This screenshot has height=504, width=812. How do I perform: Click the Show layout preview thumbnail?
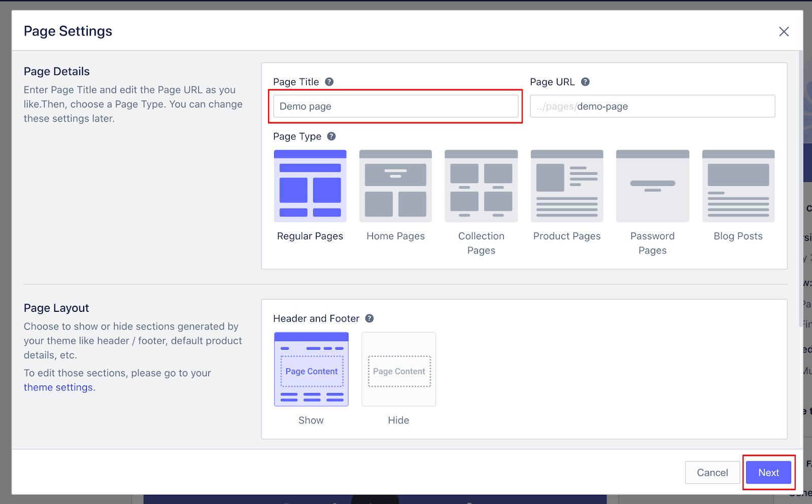311,369
